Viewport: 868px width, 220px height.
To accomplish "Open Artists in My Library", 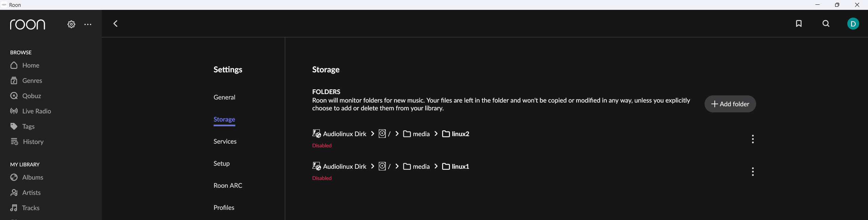I will click(32, 192).
